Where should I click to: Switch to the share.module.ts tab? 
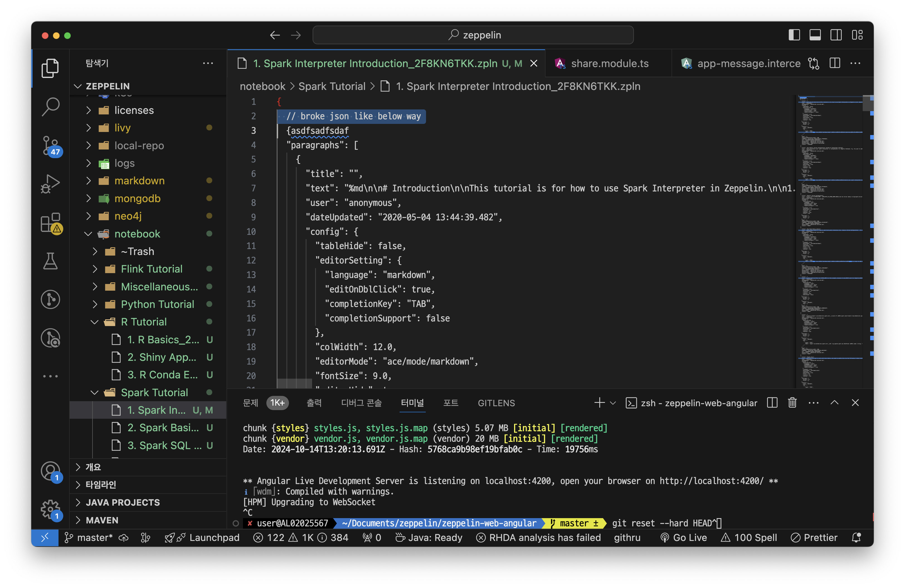coord(609,63)
